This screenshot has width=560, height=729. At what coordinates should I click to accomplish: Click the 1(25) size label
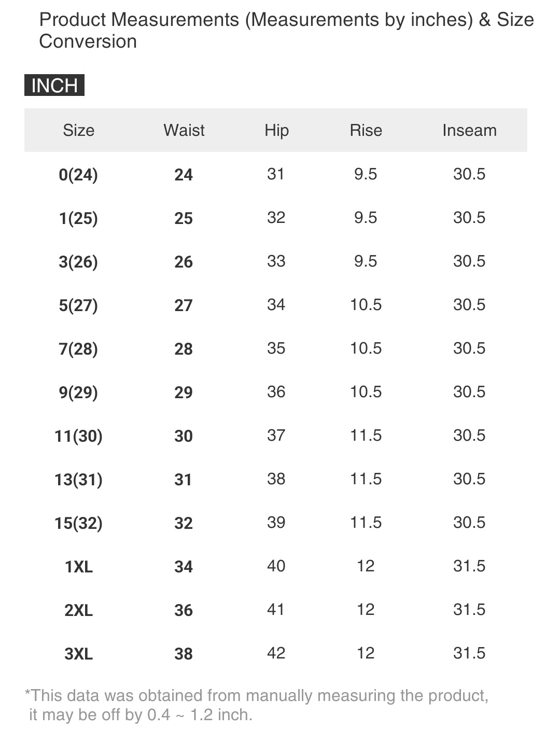pos(78,218)
